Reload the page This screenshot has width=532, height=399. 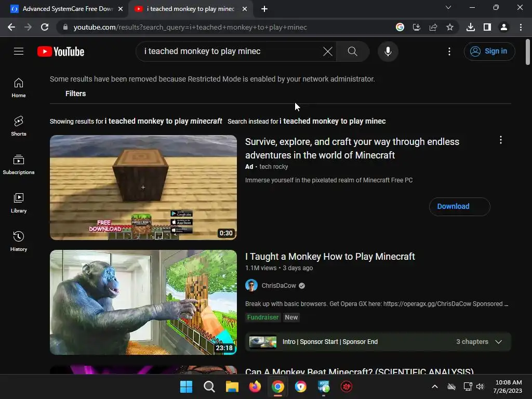tap(45, 27)
